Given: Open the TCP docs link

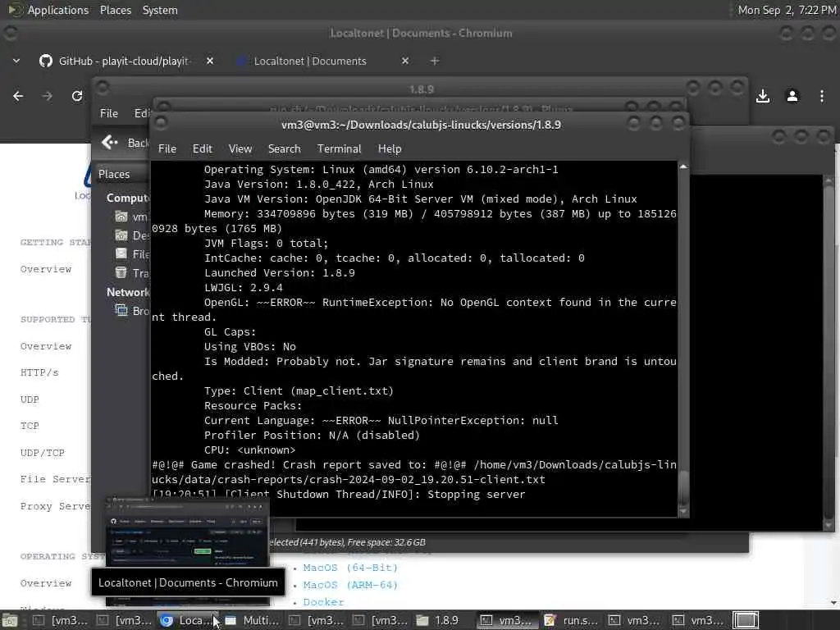Looking at the screenshot, I should click(30, 426).
